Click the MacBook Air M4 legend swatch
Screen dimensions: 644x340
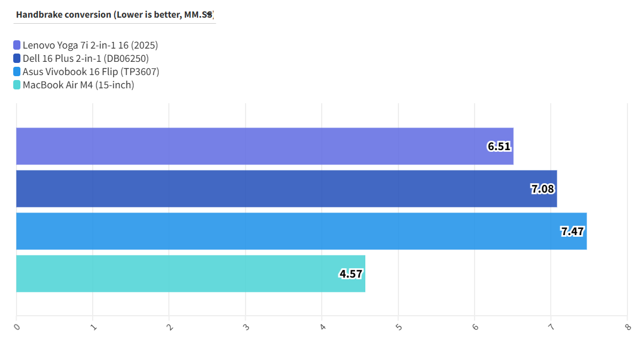(x=17, y=85)
